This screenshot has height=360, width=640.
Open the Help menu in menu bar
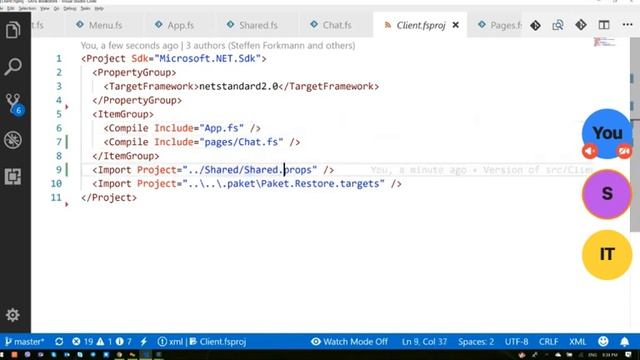pyautogui.click(x=99, y=8)
